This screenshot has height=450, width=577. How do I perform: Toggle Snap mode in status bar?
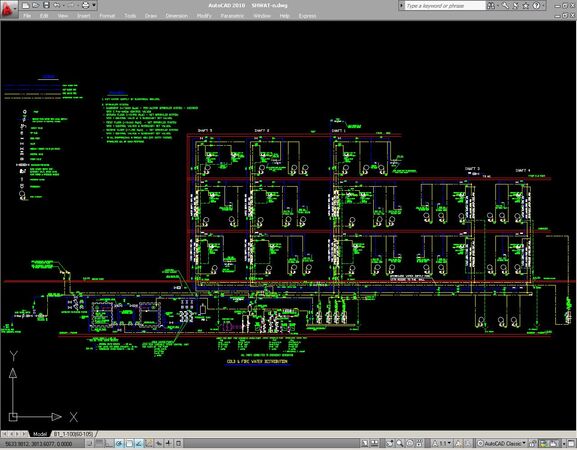[90, 443]
